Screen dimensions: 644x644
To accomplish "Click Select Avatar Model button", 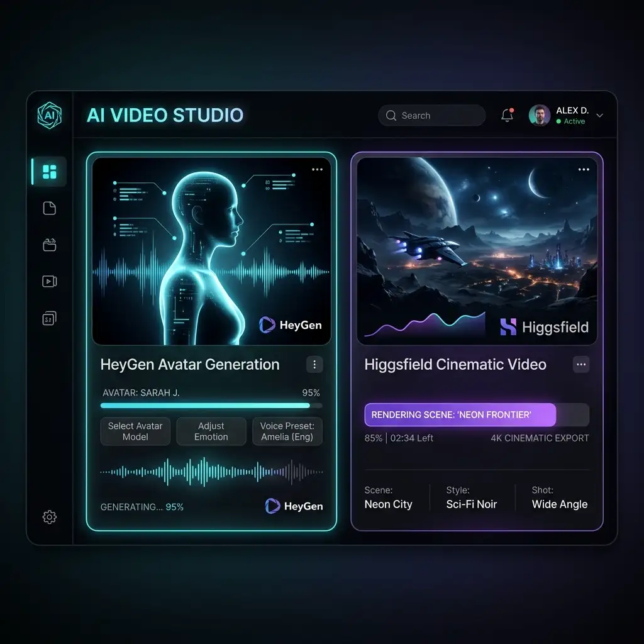I will pos(135,431).
